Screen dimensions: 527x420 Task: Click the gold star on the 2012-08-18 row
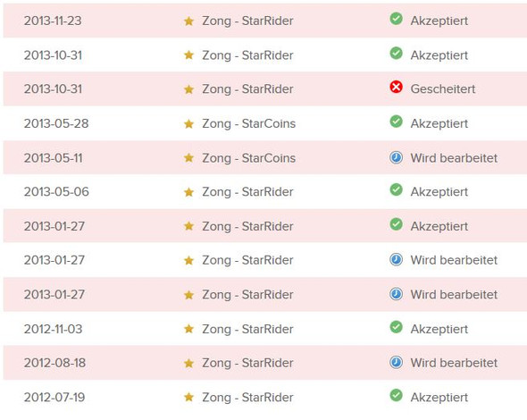[x=188, y=363]
